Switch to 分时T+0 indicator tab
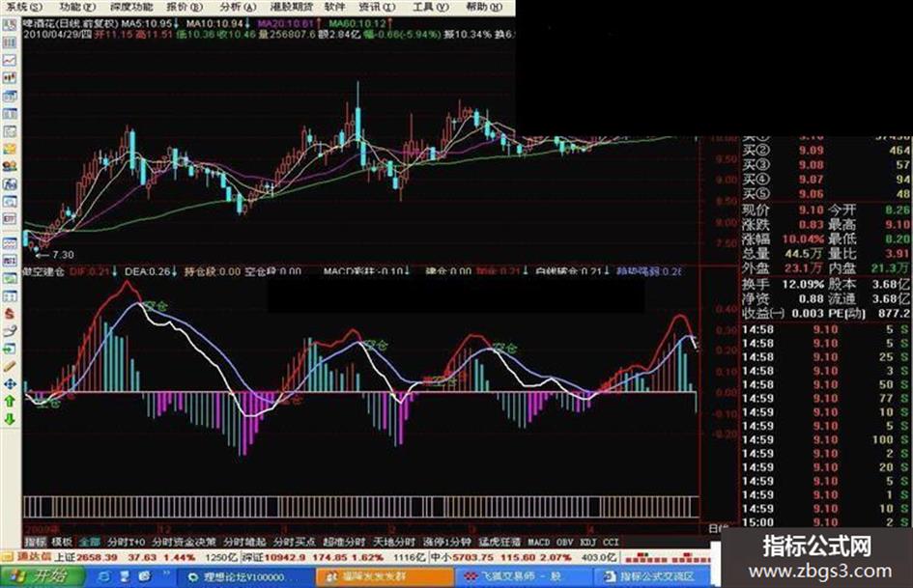Image resolution: width=913 pixels, height=588 pixels. coord(126,542)
